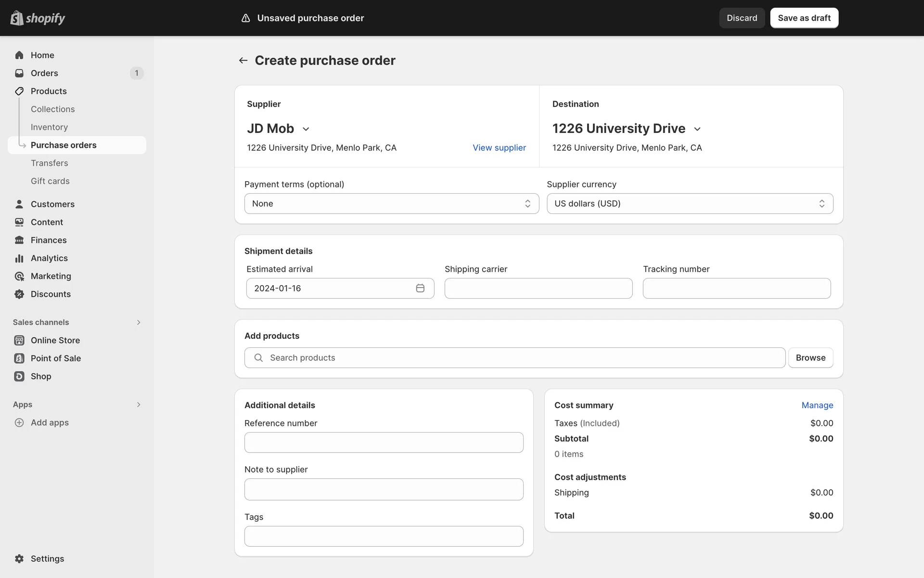This screenshot has width=924, height=578.
Task: Click the Search products field
Action: point(515,358)
